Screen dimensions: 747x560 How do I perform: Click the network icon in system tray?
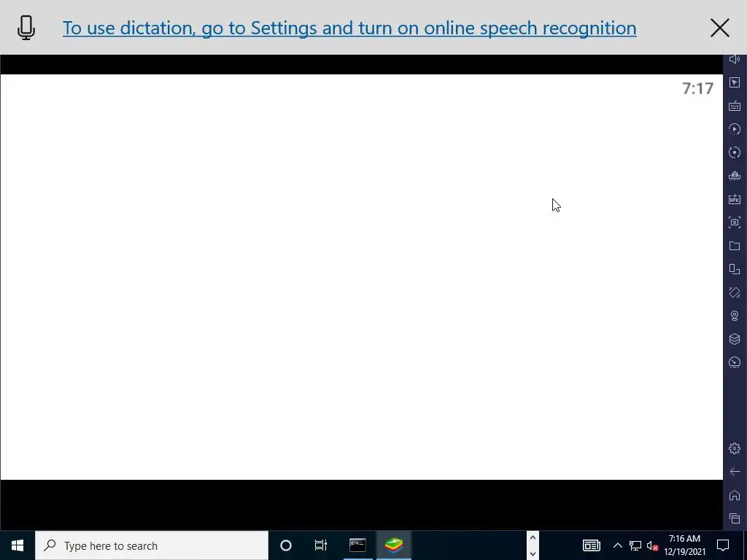pyautogui.click(x=635, y=545)
